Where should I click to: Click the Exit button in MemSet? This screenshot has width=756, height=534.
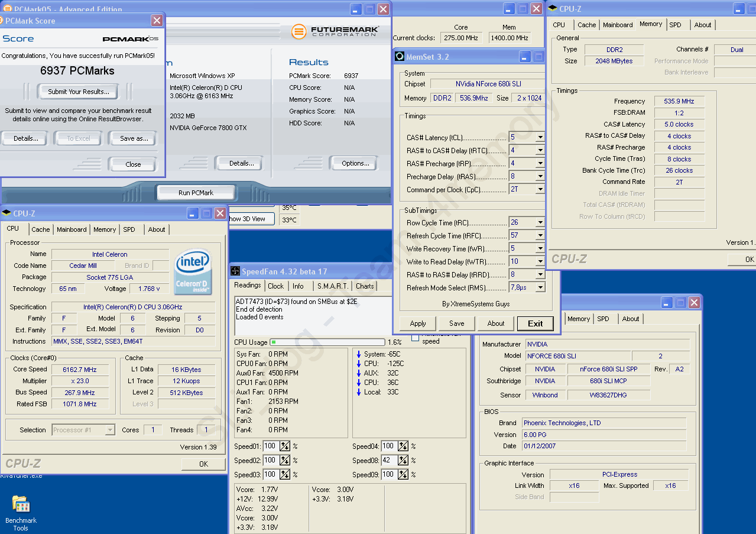pos(536,323)
